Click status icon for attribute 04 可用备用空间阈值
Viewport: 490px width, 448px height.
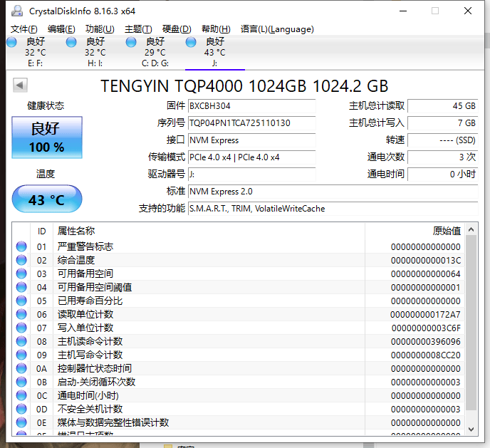pos(21,287)
